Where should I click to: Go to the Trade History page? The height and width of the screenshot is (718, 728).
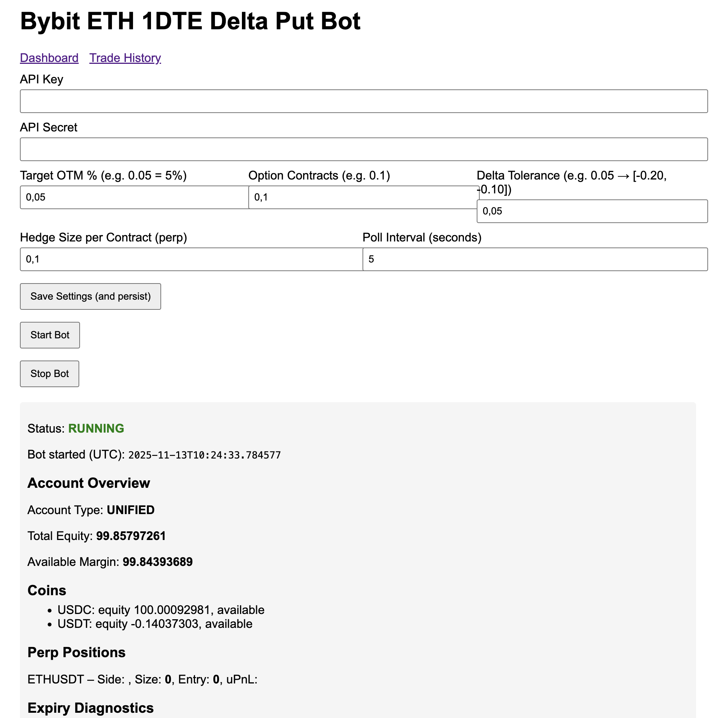(x=125, y=58)
